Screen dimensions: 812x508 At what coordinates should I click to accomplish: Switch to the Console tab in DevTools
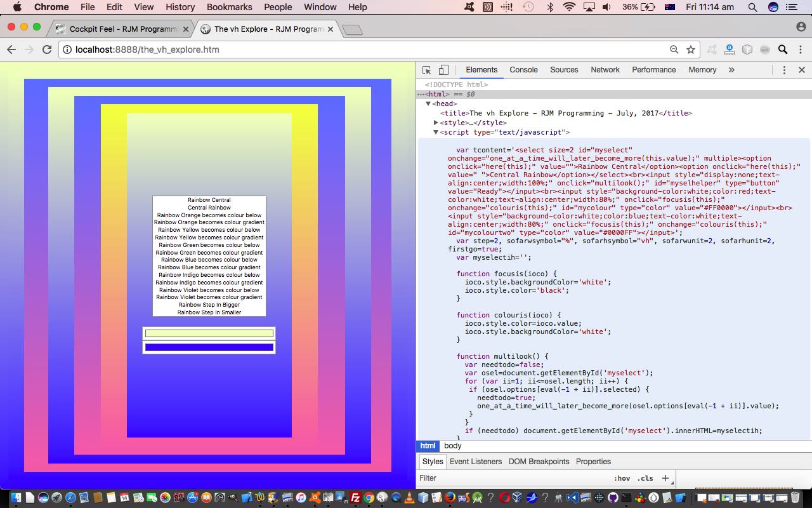[x=523, y=70]
